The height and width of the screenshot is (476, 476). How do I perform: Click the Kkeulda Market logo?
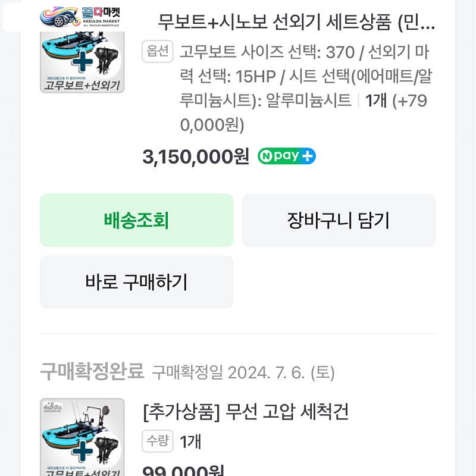[x=80, y=17]
